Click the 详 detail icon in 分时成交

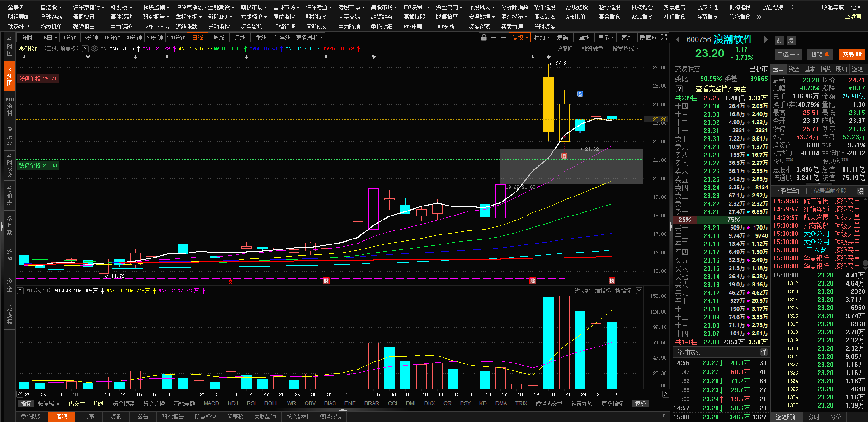[x=764, y=352]
